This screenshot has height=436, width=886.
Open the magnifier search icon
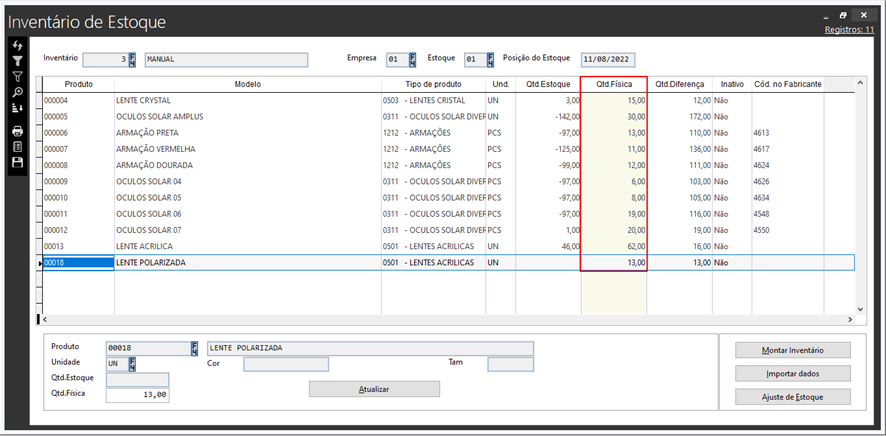[17, 92]
